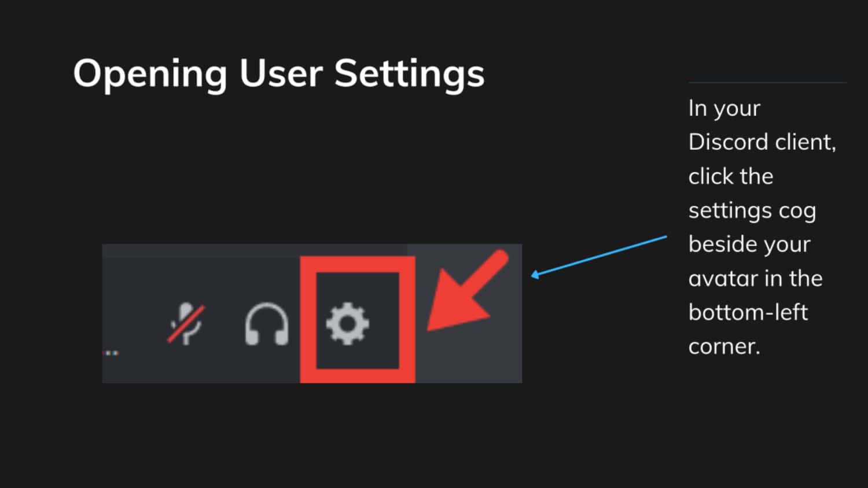Toggle the headphones deafen icon
Screen dimensions: 868x488
tap(267, 324)
